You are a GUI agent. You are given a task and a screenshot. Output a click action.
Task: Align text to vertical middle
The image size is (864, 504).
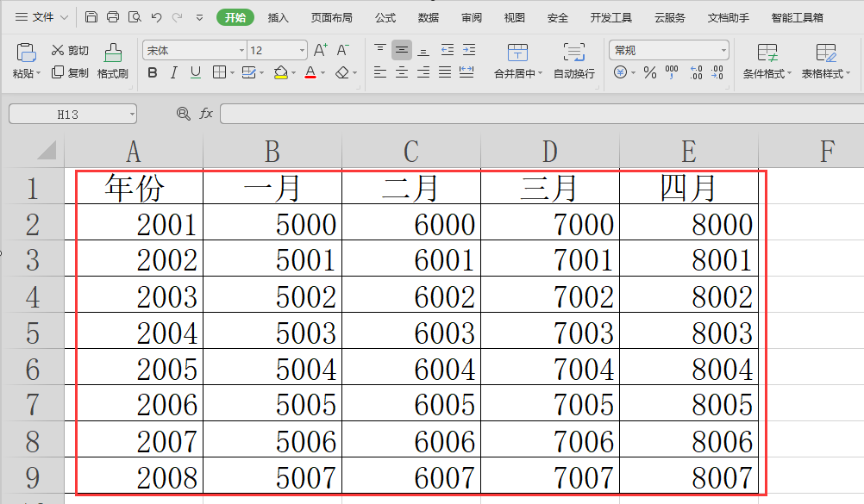pos(402,50)
